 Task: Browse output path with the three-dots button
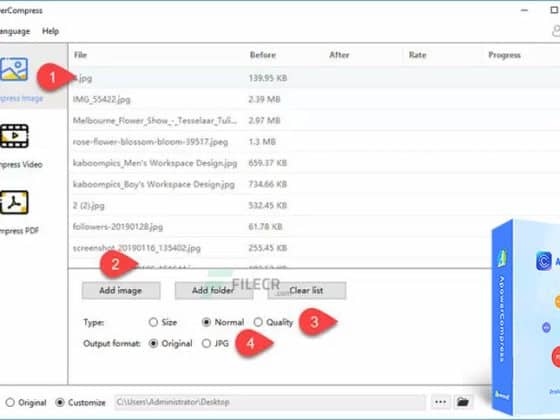(x=440, y=402)
